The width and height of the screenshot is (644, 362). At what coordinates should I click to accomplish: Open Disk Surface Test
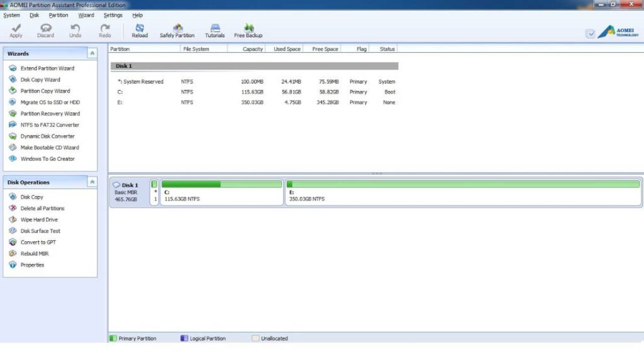point(40,231)
